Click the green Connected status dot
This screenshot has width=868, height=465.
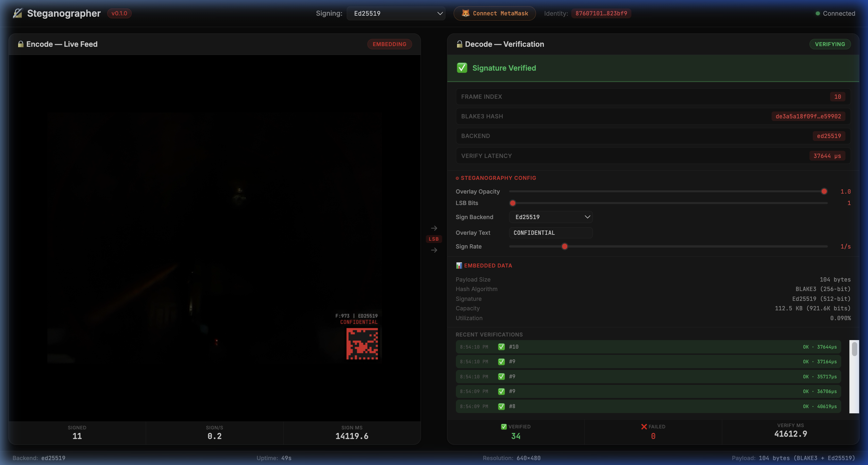pyautogui.click(x=817, y=13)
